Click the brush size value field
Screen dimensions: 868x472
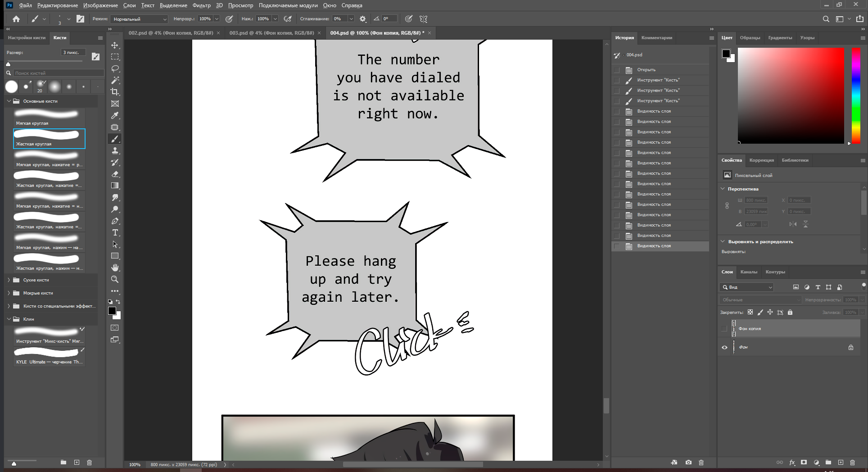tap(73, 53)
